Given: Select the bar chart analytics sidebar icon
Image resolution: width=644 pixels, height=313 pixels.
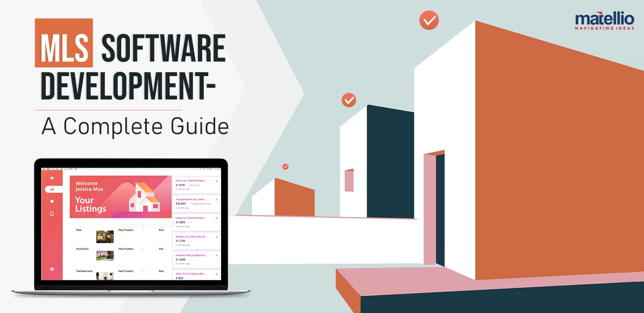Looking at the screenshot, I should (x=52, y=189).
